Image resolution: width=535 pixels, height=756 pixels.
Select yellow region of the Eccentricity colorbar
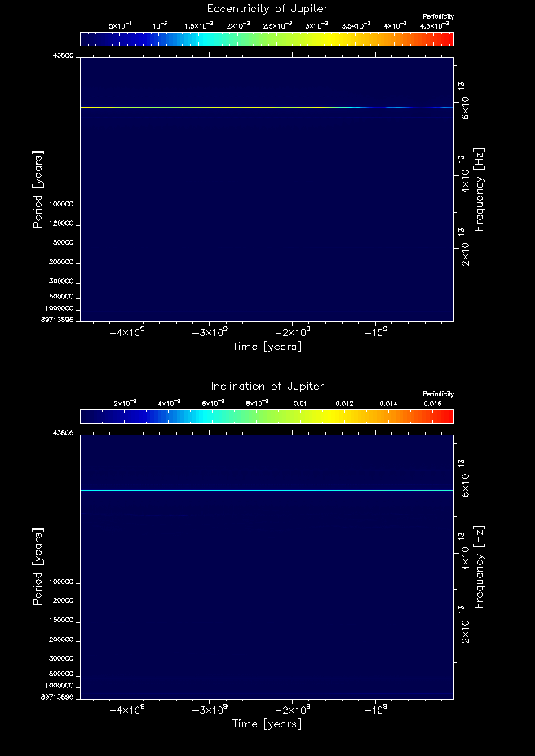322,39
